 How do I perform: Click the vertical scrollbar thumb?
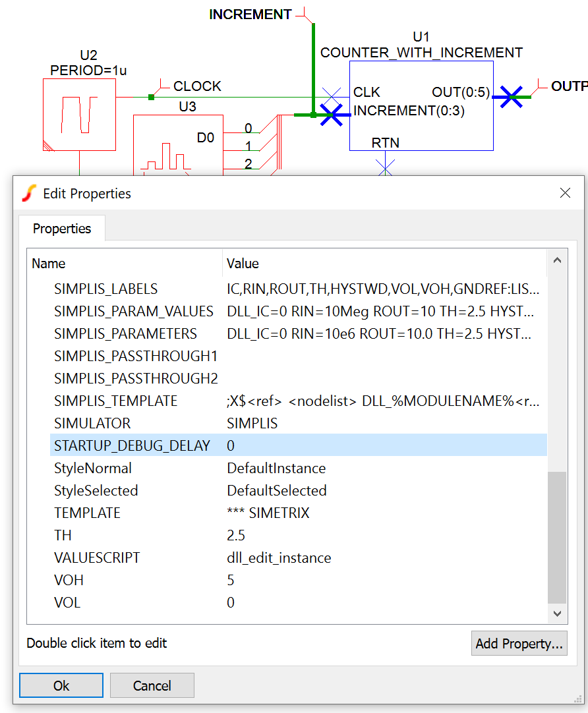[557, 537]
